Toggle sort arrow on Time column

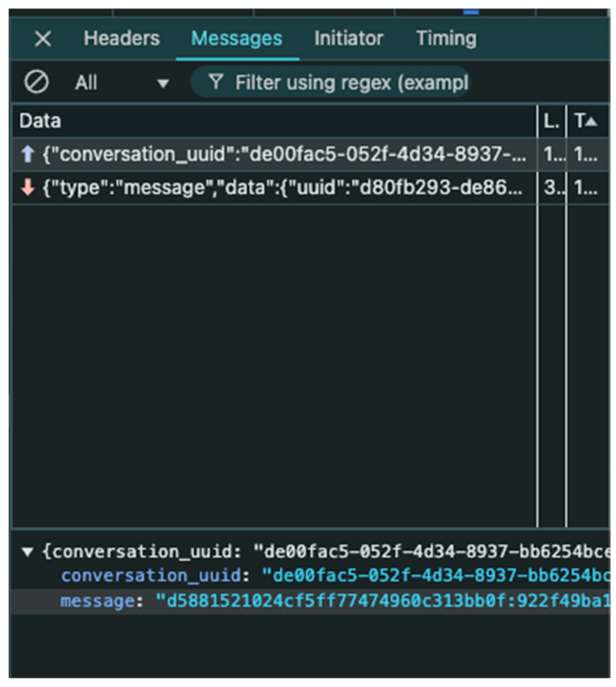(x=591, y=122)
